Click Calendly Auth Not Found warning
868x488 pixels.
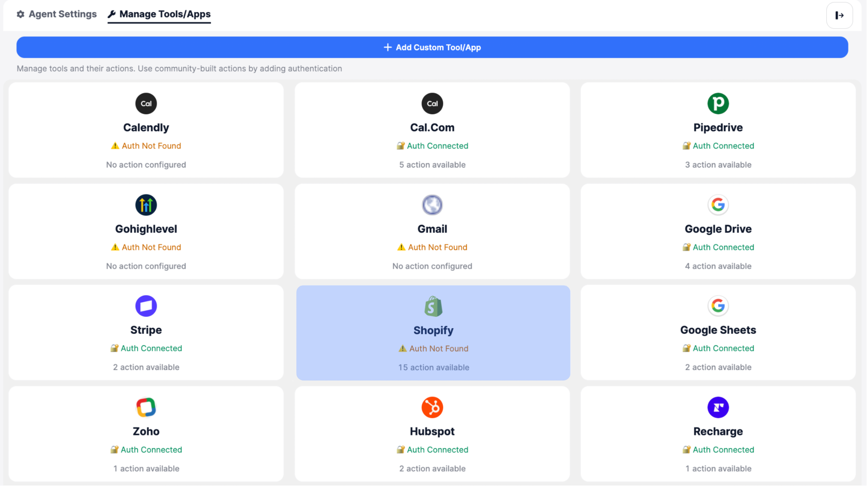point(146,146)
